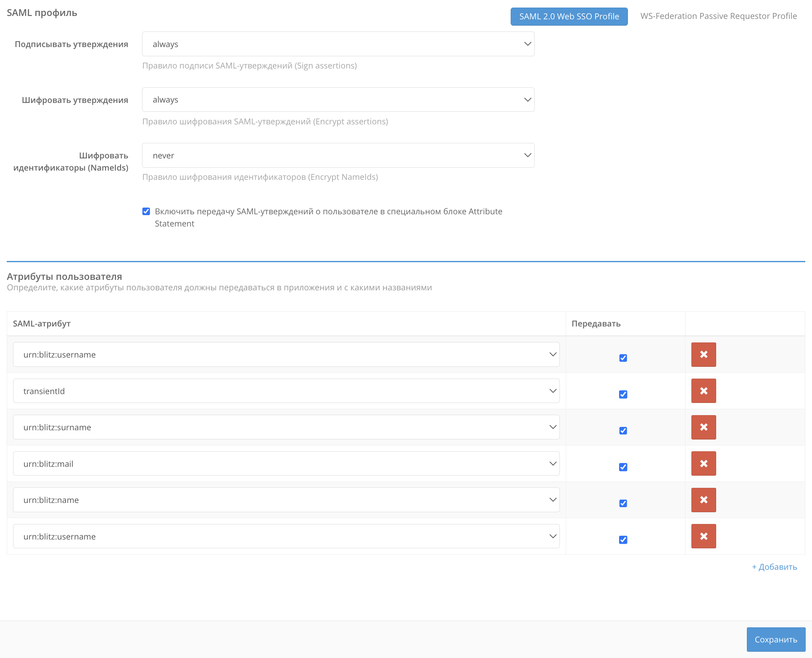This screenshot has width=812, height=658.
Task: Delete the first urn:blitz:username row
Action: 703,355
